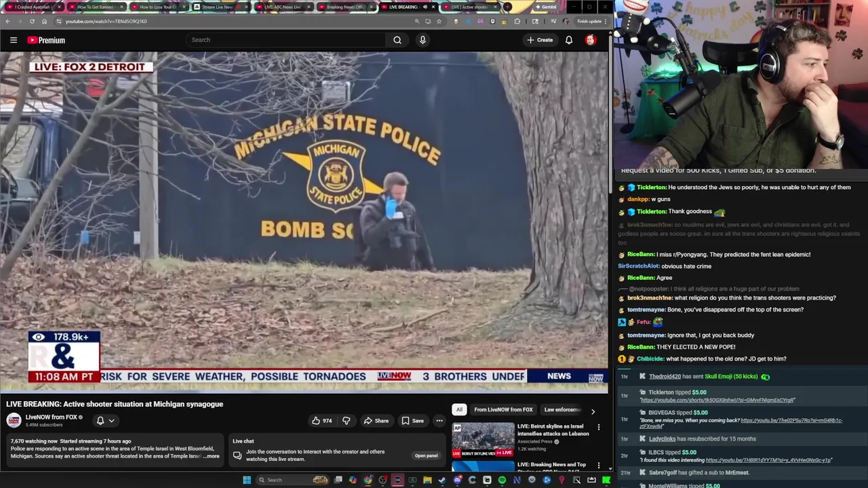Go back with browser back arrow
Viewport: 868px width, 488px height.
(x=7, y=21)
